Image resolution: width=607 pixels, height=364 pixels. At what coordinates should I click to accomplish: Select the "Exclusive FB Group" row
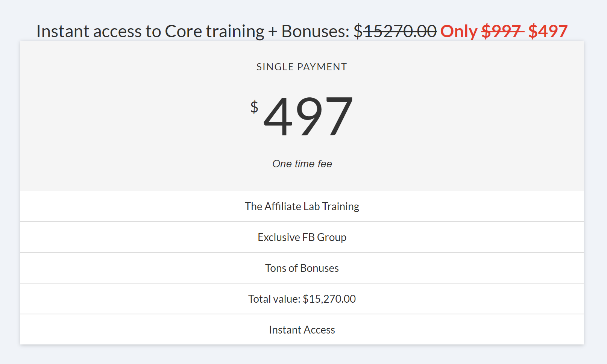(x=302, y=237)
